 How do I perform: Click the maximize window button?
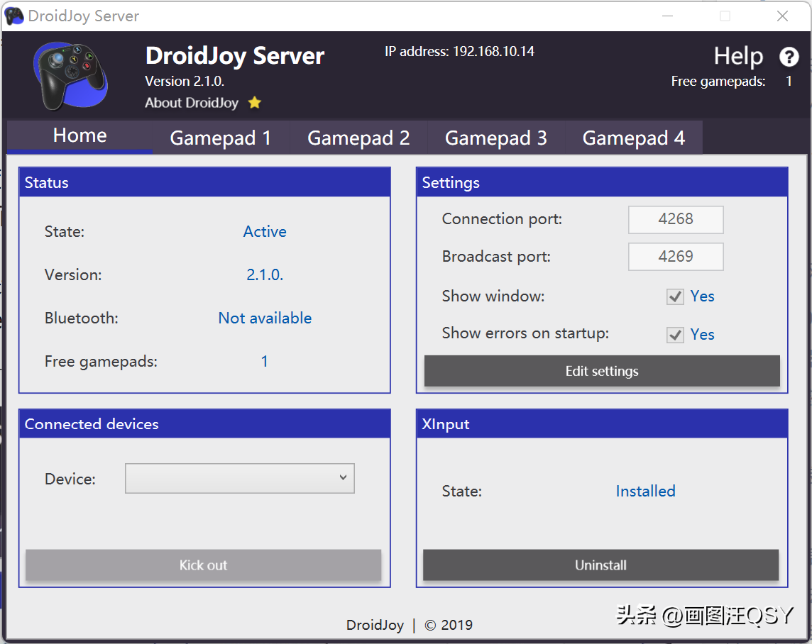[x=725, y=16]
